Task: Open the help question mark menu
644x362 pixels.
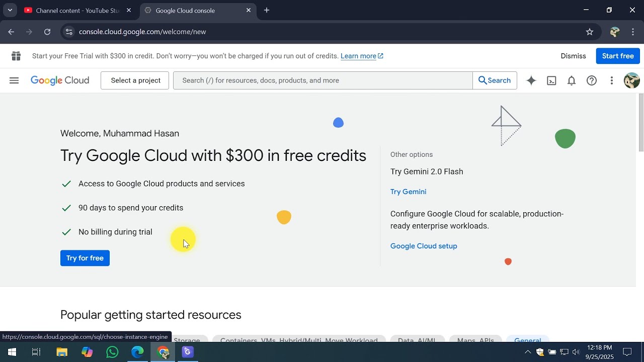Action: tap(592, 80)
